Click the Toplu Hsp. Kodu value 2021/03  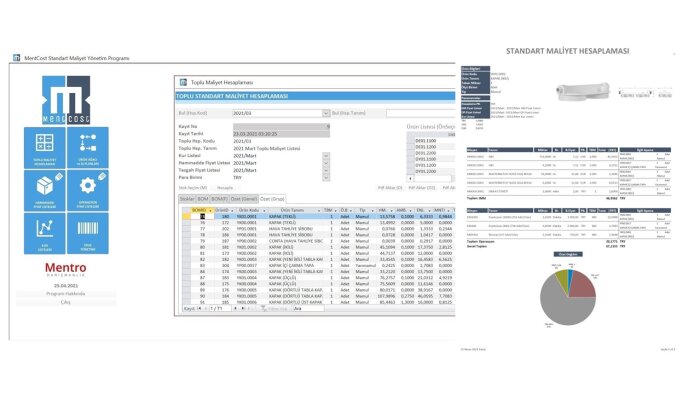[x=242, y=141]
